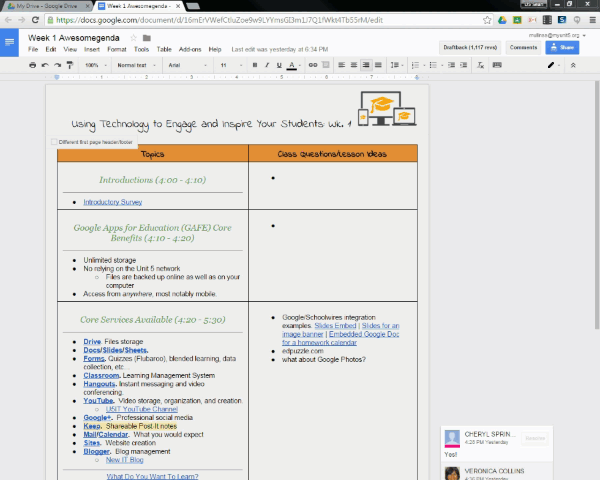Redo the last undone action
Image resolution: width=600 pixels, height=480 pixels.
click(57, 65)
